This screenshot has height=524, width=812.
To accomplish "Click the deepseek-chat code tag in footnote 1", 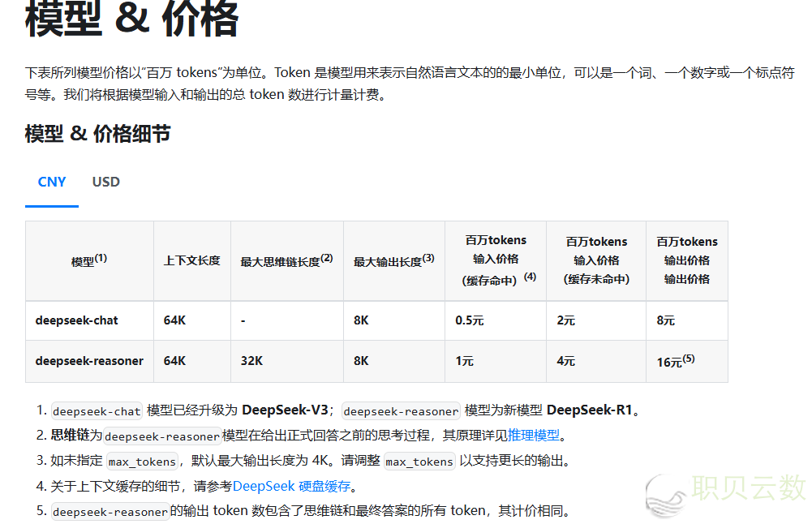I will pos(97,411).
